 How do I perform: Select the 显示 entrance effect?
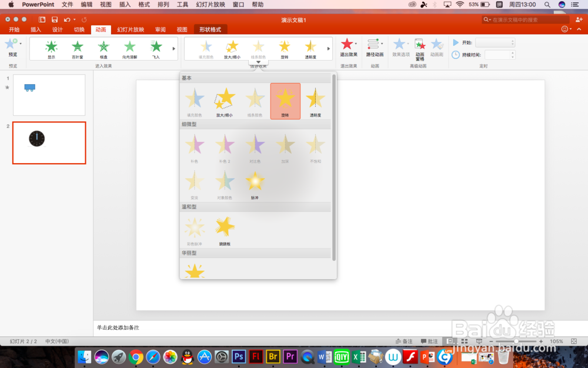pyautogui.click(x=51, y=49)
